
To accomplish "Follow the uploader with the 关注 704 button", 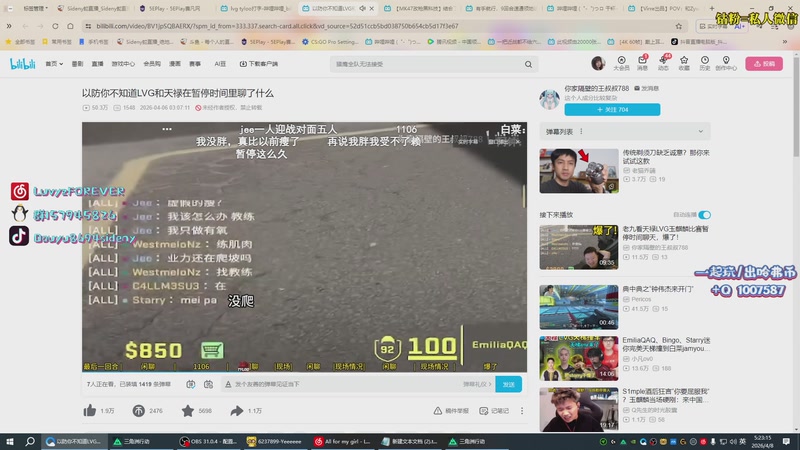I will [612, 110].
